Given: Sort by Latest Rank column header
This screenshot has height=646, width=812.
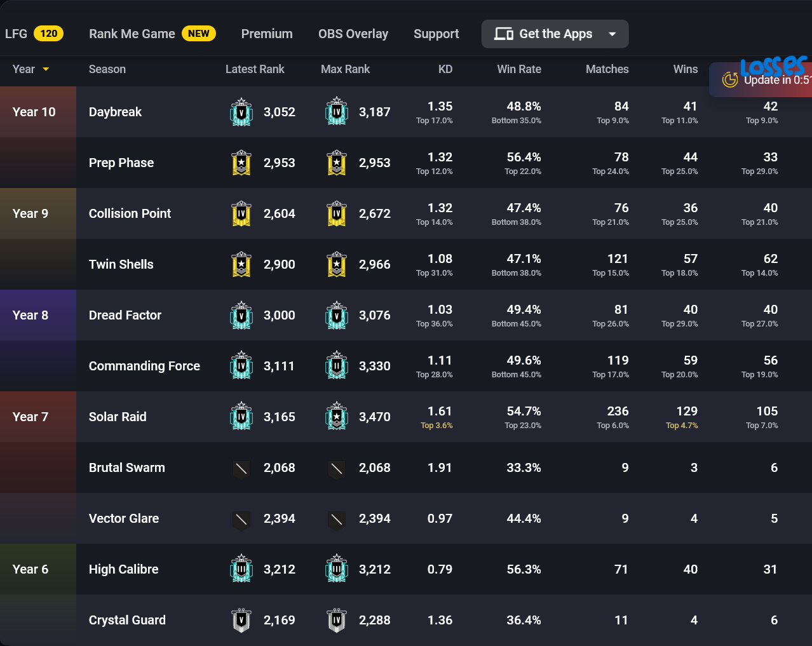Looking at the screenshot, I should (x=255, y=69).
